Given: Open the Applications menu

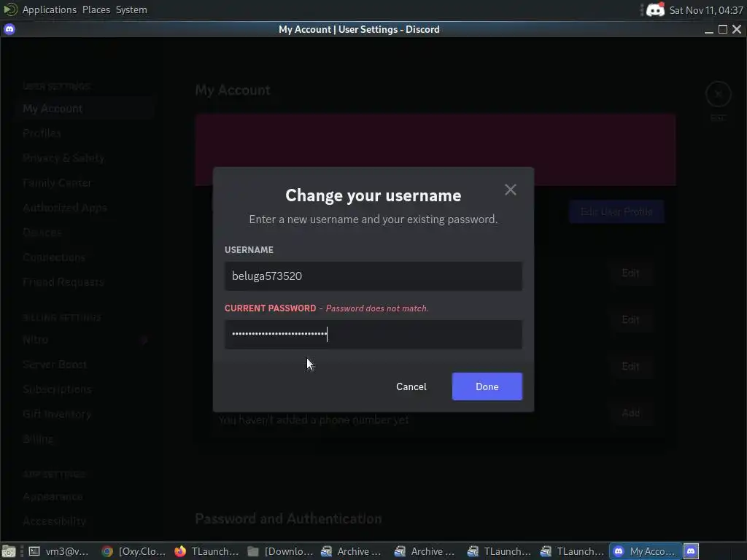Looking at the screenshot, I should (49, 9).
